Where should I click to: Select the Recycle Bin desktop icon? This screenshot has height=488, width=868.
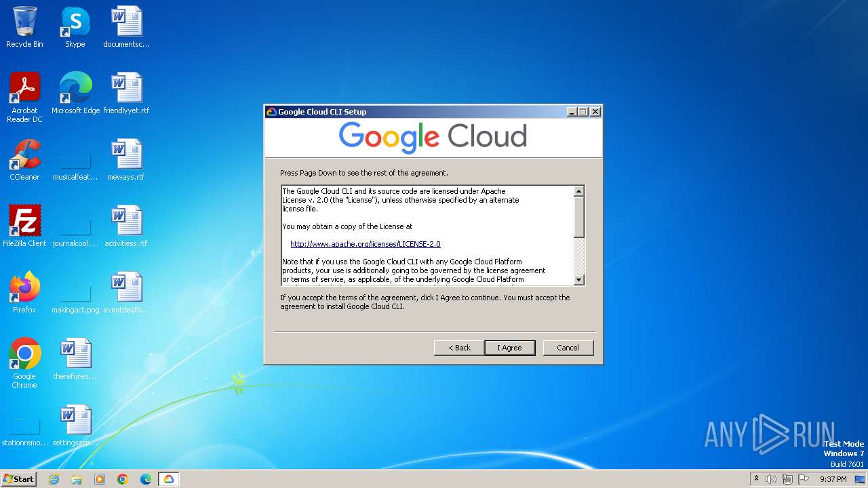click(24, 27)
